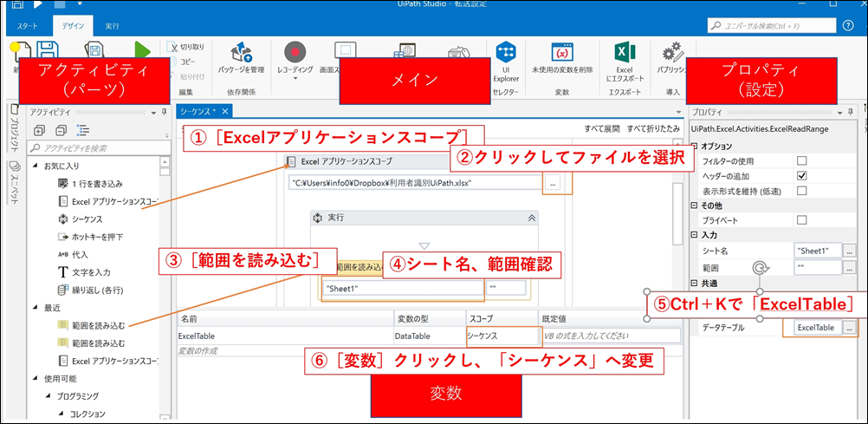The width and height of the screenshot is (868, 424).
Task: Switch to the デザイン ribbon tab
Action: click(73, 26)
